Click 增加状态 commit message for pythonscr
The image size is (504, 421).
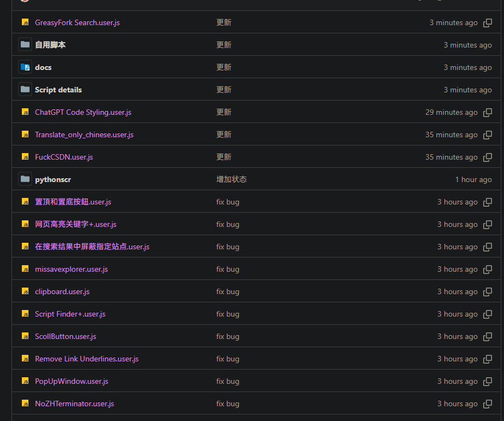[x=231, y=179]
